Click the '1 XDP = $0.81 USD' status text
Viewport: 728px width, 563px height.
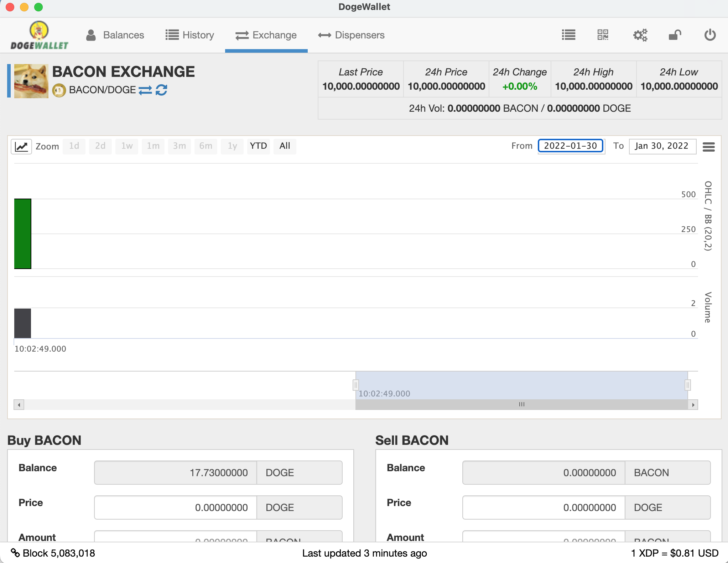675,553
